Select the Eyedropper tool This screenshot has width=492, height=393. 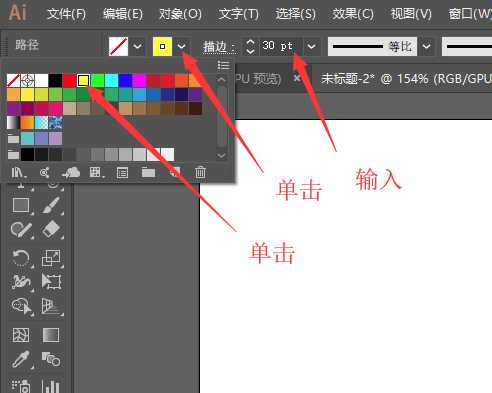point(20,360)
